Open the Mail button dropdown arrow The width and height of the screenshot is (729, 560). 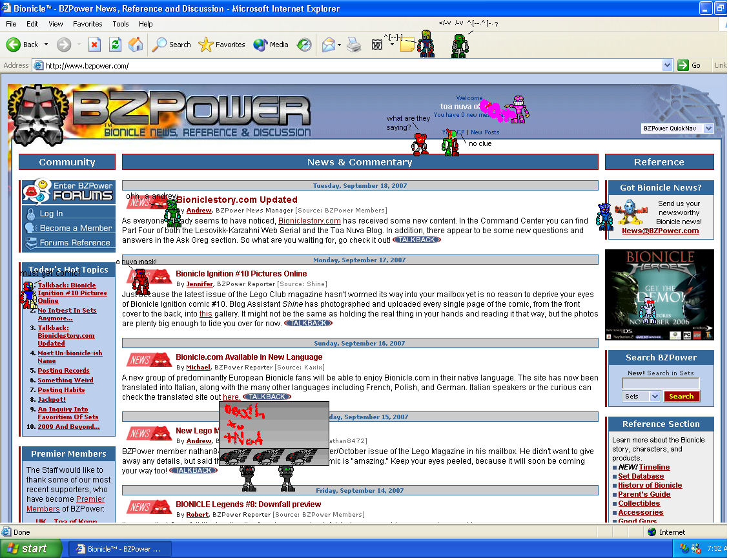tap(339, 45)
